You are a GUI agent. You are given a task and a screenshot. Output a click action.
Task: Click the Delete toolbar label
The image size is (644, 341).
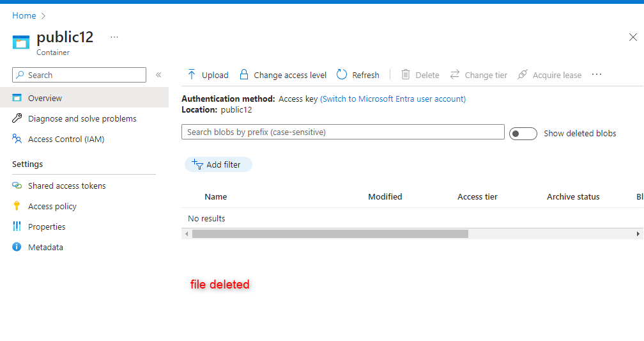click(427, 75)
